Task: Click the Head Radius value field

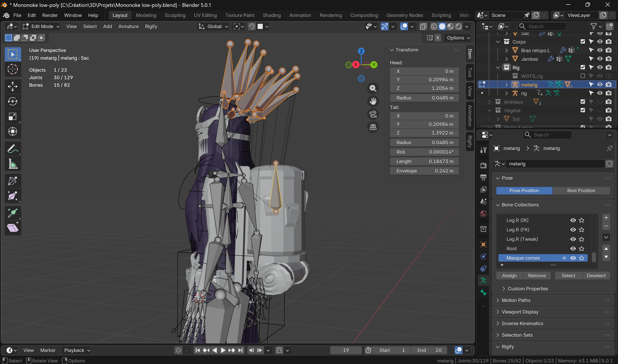Action: [x=424, y=98]
